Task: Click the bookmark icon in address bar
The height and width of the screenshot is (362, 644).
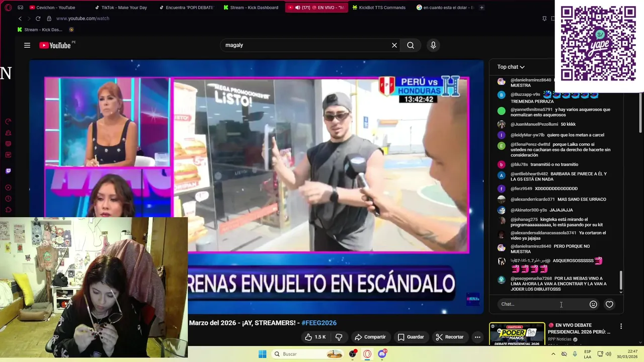Action: [544, 19]
